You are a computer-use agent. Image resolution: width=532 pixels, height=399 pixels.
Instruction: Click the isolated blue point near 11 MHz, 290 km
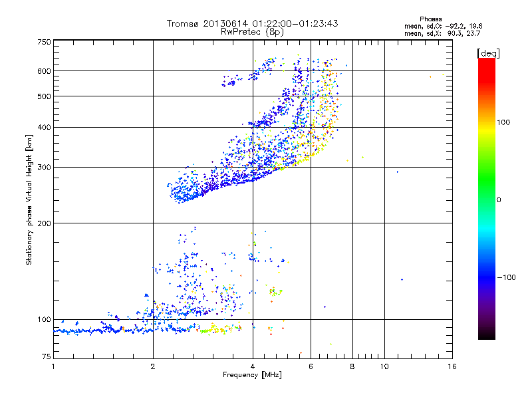398,172
